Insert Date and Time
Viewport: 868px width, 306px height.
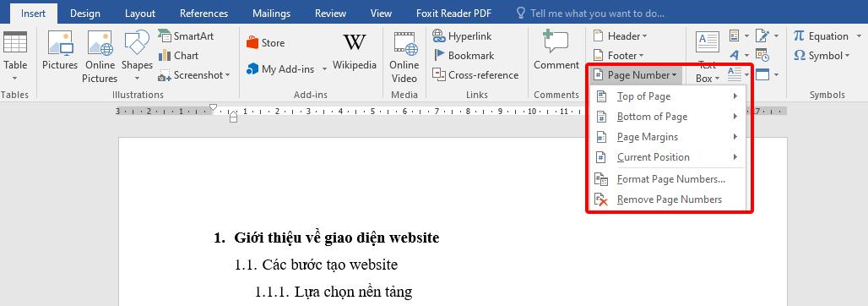click(762, 55)
